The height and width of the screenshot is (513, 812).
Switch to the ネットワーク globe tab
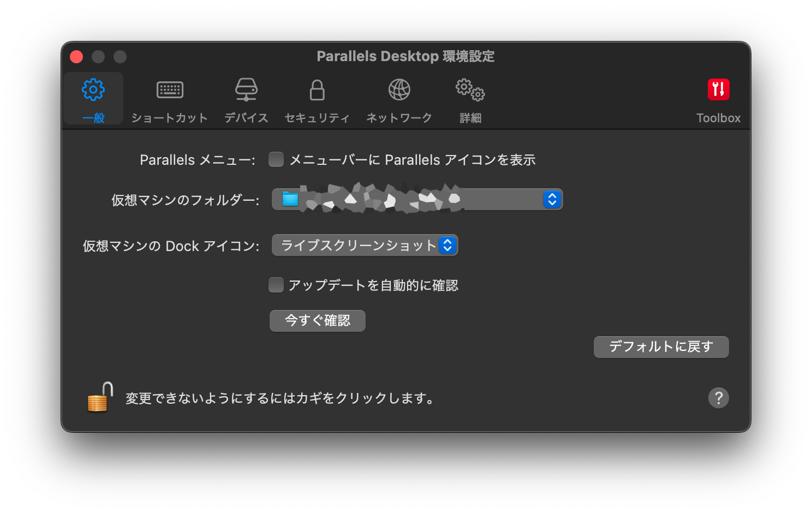coord(399,100)
